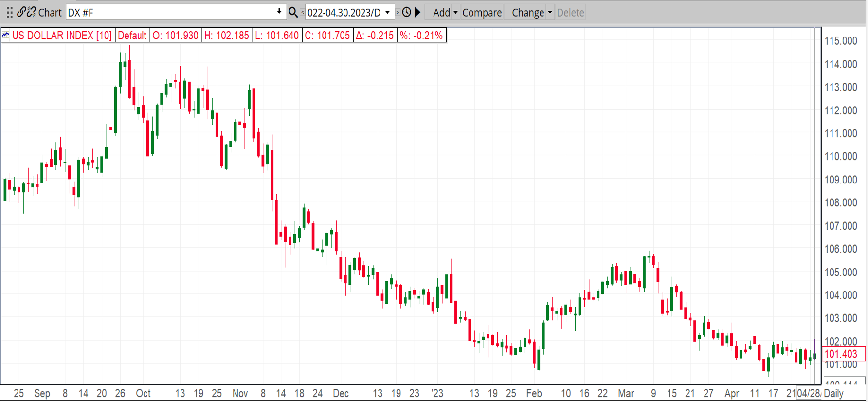This screenshot has height=402, width=868.
Task: Click the clock icon beside date range
Action: click(407, 12)
